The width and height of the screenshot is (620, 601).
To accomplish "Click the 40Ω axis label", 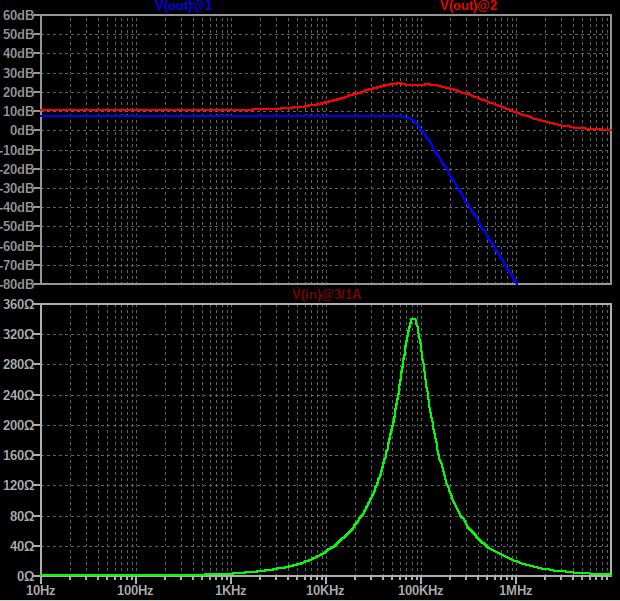I will coord(22,546).
